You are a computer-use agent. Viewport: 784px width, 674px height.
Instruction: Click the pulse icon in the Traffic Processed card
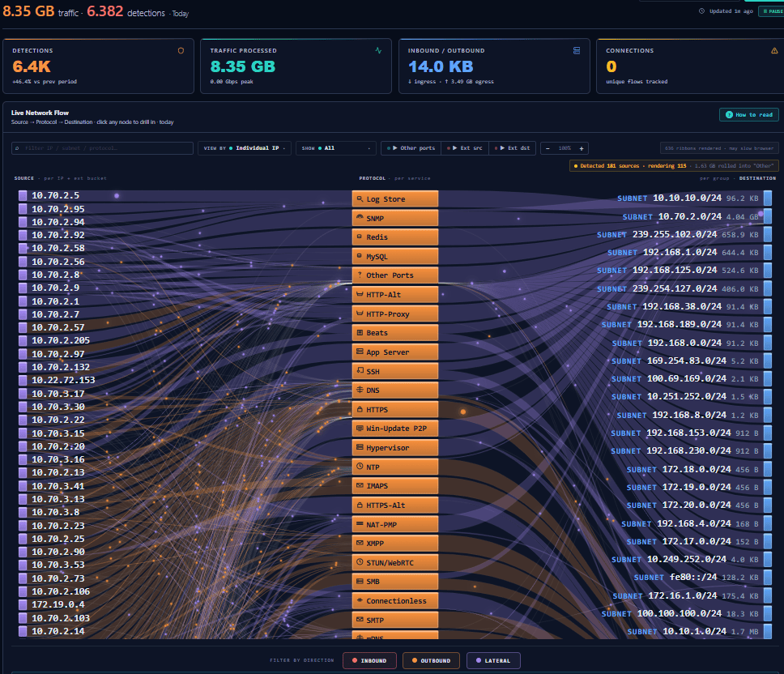(x=378, y=50)
